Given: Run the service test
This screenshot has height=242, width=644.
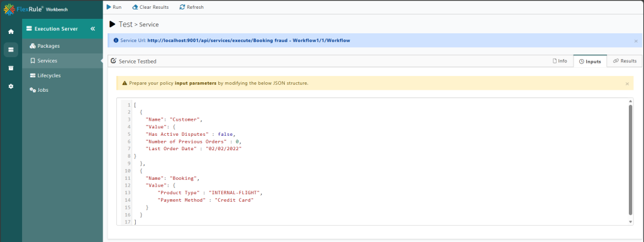Looking at the screenshot, I should 114,7.
